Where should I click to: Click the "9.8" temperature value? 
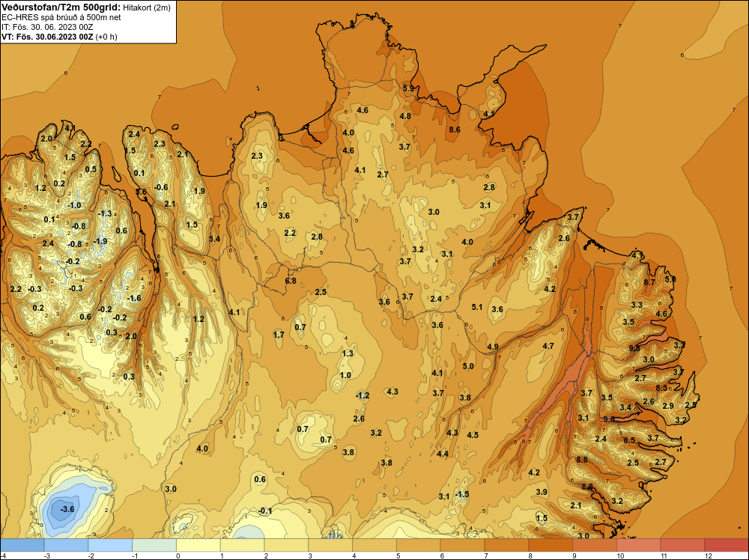pos(634,348)
